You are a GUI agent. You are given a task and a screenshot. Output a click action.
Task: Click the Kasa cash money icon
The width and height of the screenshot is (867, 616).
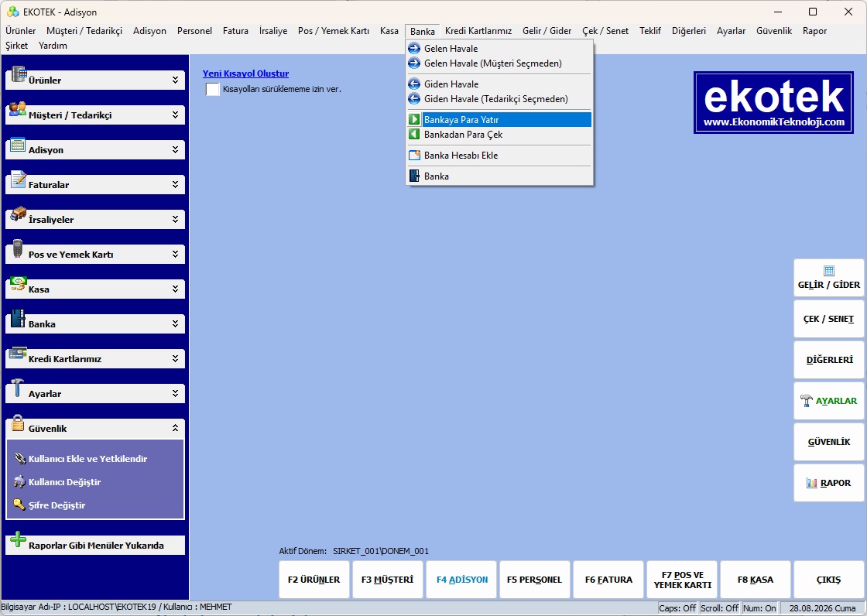19,284
